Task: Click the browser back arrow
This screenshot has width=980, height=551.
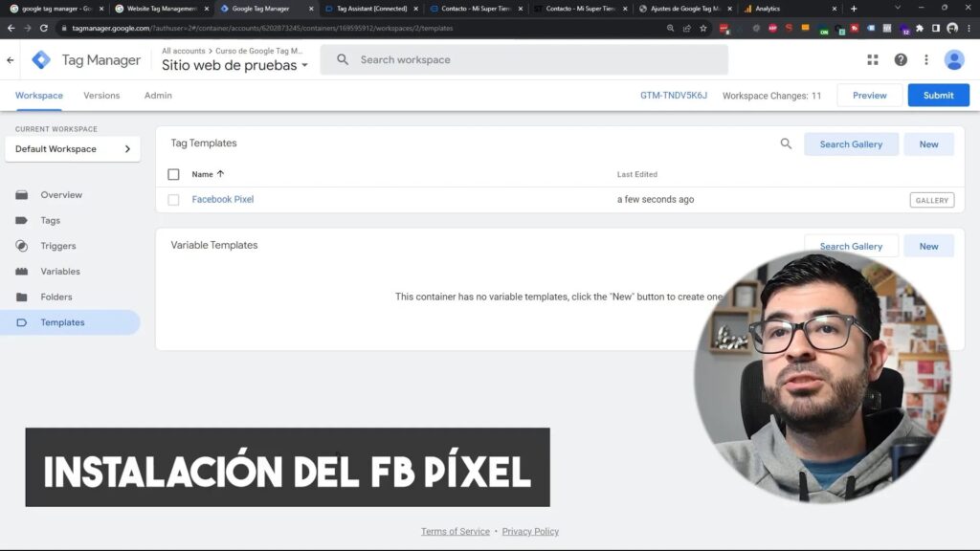Action: [11, 28]
